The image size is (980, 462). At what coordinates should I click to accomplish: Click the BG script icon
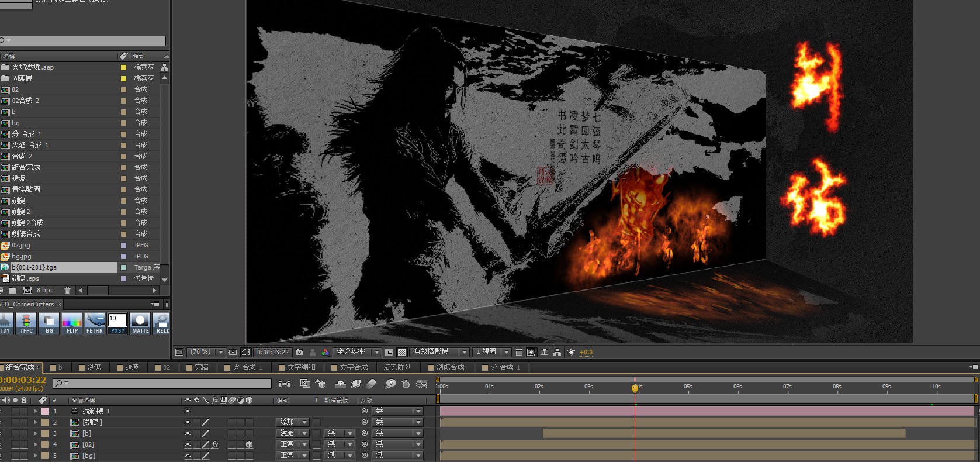pyautogui.click(x=49, y=323)
